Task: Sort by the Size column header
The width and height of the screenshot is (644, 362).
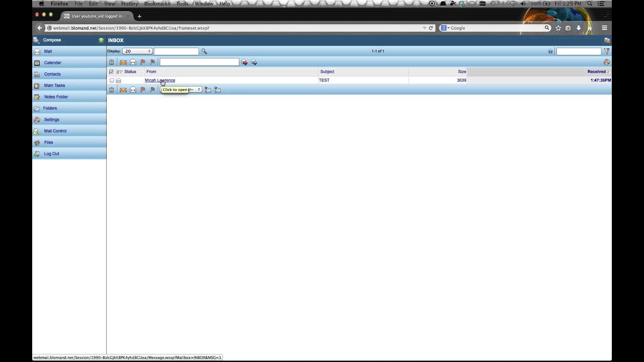Action: (x=462, y=72)
